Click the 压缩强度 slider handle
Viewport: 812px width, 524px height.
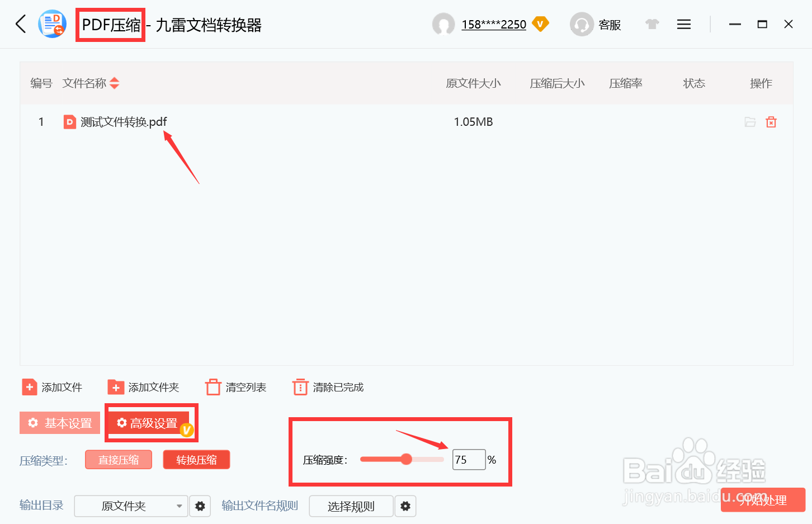407,459
